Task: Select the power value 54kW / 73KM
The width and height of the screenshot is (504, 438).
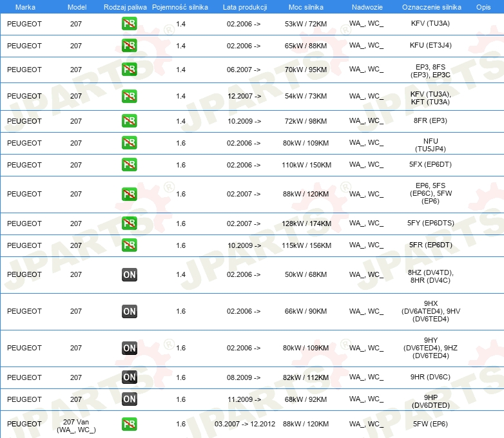Action: pos(305,96)
